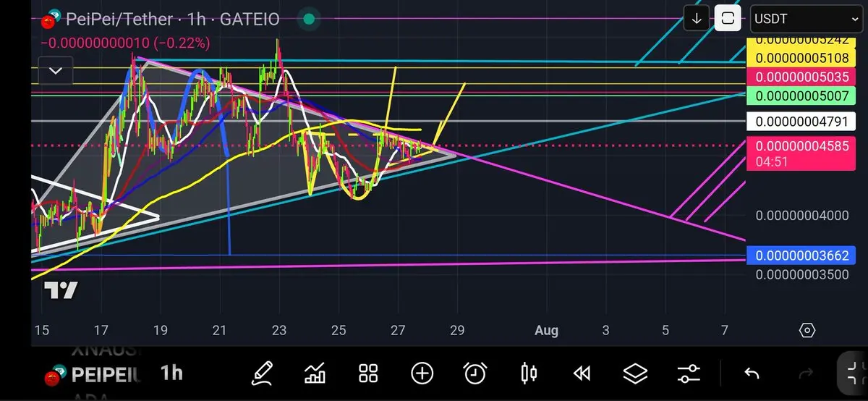Select the 0.00000005035 red price label
Viewport: 868px width, 401px height.
(x=802, y=77)
